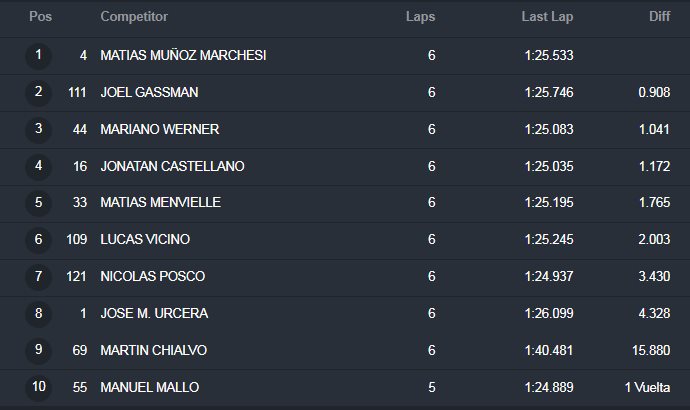Image resolution: width=690 pixels, height=410 pixels.
Task: Sort by Competitor column header
Action: pyautogui.click(x=134, y=17)
